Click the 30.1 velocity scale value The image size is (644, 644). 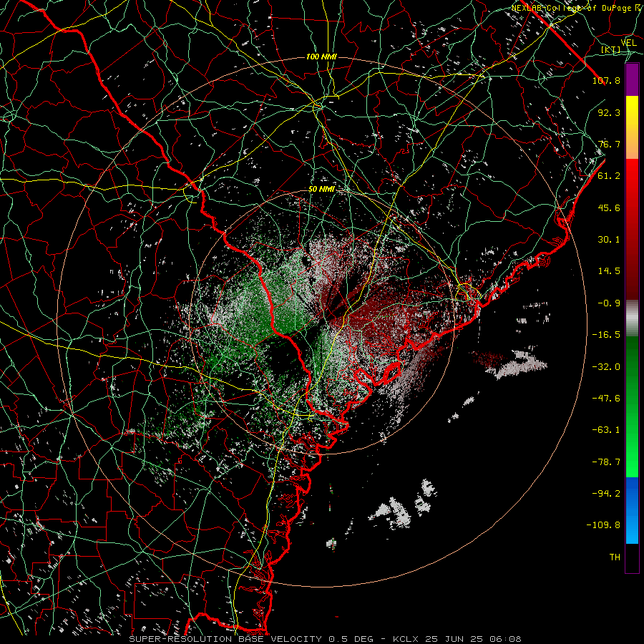coord(609,240)
